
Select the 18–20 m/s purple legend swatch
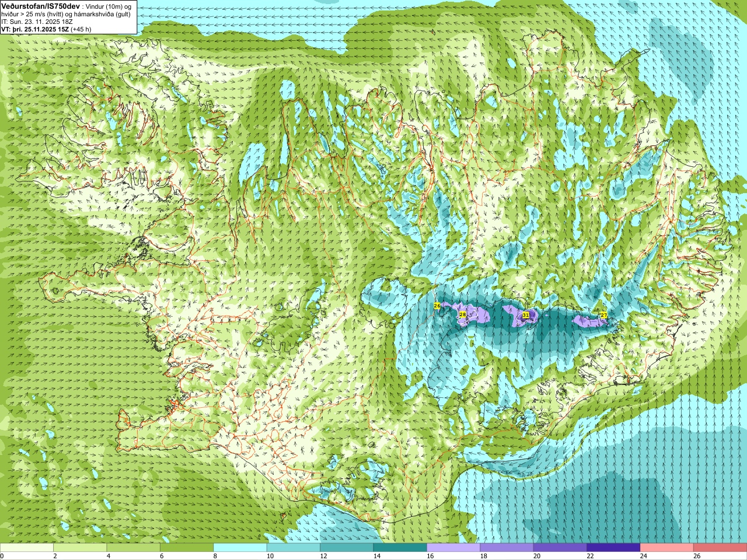coord(507,548)
